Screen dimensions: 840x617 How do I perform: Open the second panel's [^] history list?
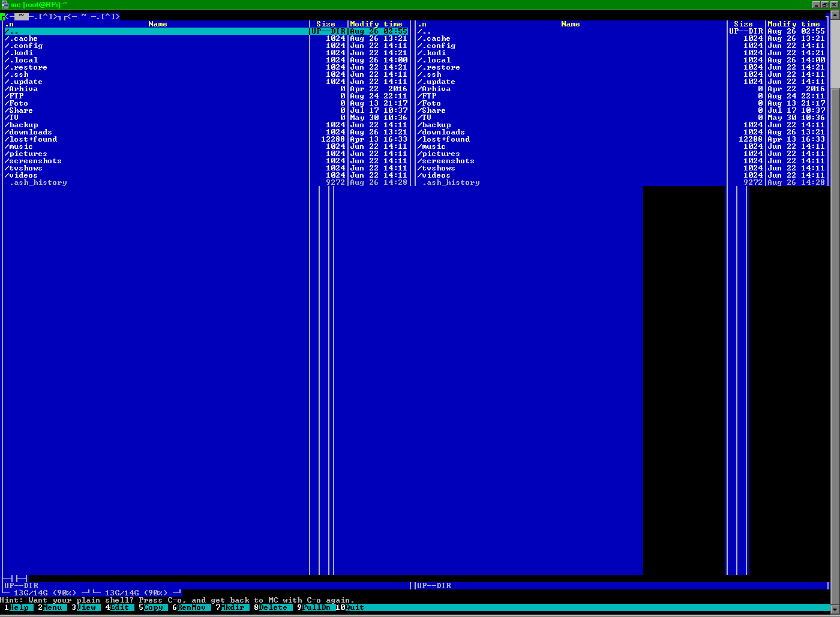(x=109, y=17)
